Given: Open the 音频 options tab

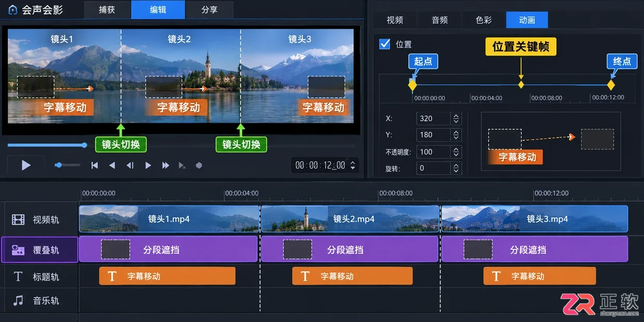Looking at the screenshot, I should click(x=440, y=20).
